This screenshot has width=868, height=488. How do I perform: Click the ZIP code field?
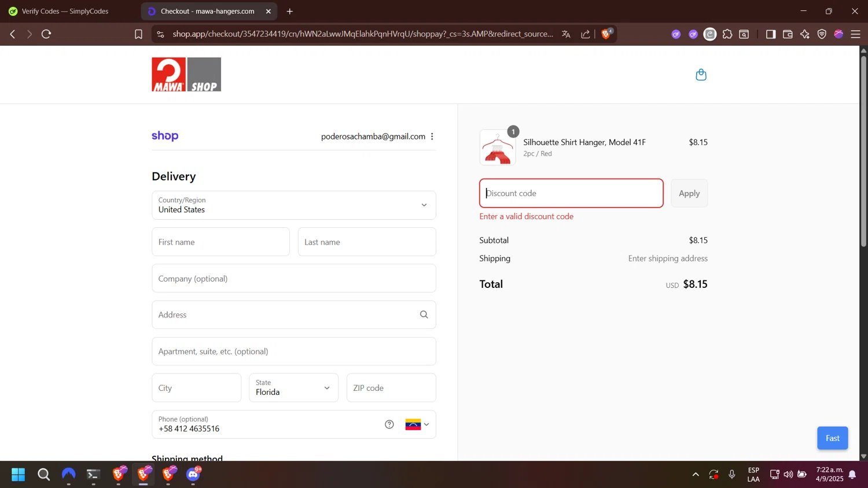tap(391, 388)
